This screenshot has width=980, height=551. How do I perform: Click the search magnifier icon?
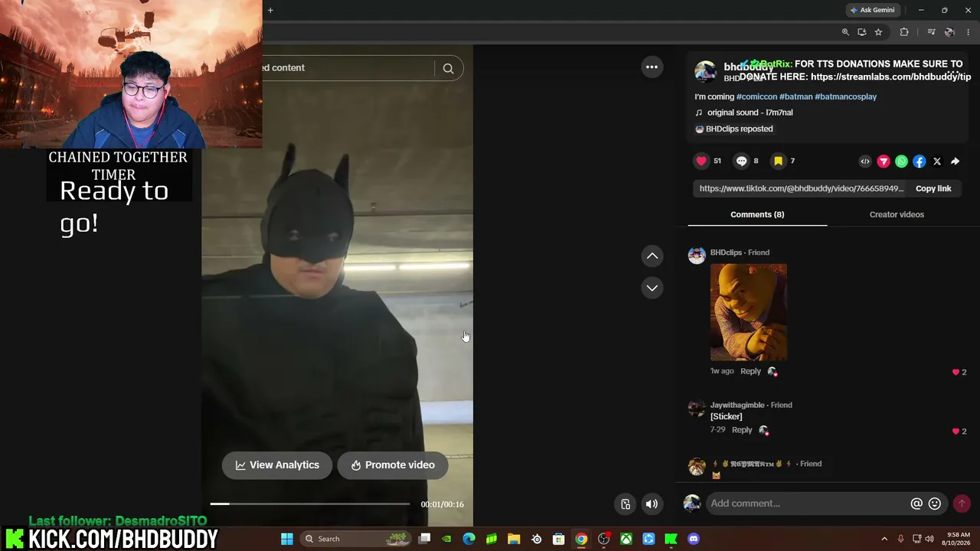(449, 68)
